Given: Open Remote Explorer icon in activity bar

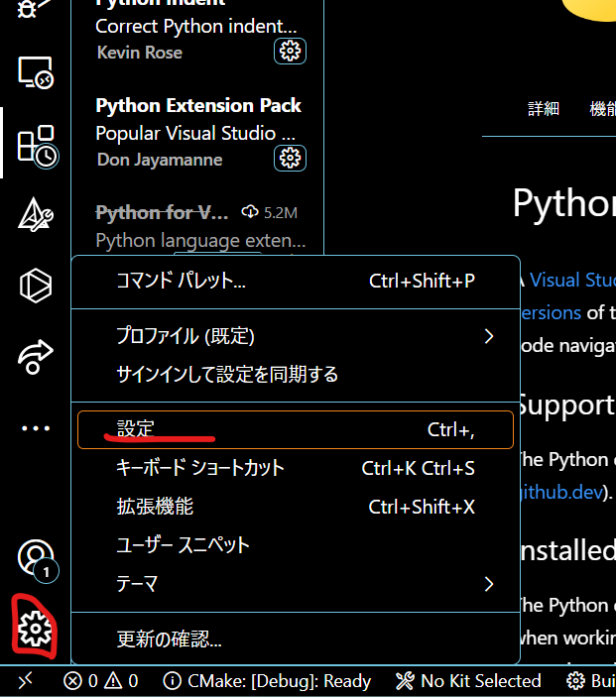Looking at the screenshot, I should click(x=36, y=72).
